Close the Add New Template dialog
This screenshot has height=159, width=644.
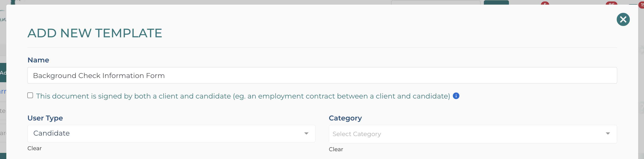click(x=623, y=20)
